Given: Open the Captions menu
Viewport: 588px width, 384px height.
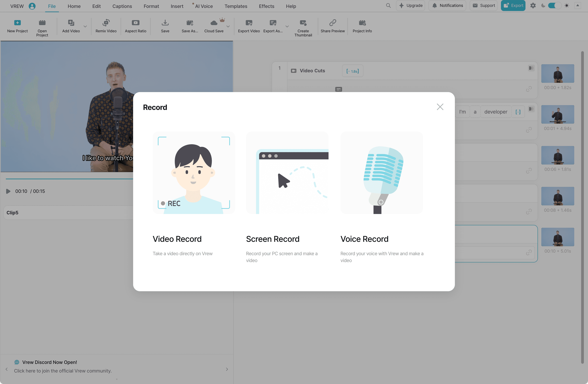Looking at the screenshot, I should (122, 6).
